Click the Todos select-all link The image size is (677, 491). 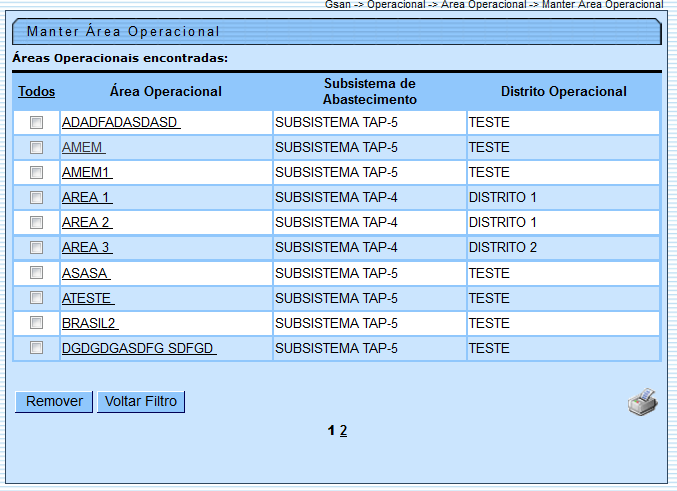37,91
